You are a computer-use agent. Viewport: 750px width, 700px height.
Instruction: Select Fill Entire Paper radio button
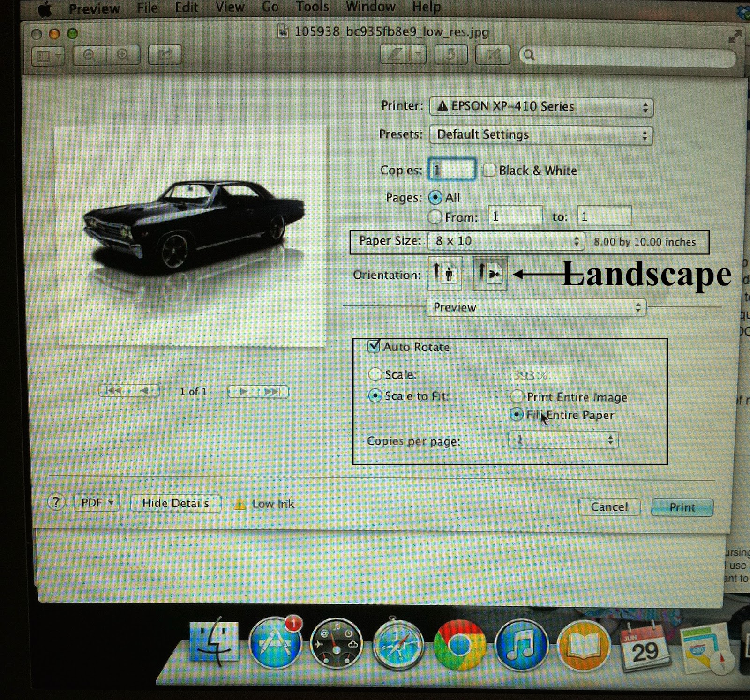point(517,415)
